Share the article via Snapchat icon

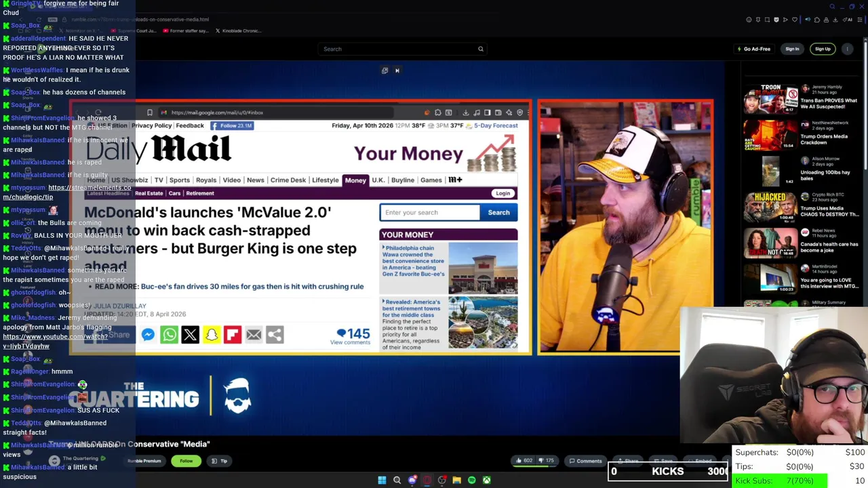click(x=212, y=334)
